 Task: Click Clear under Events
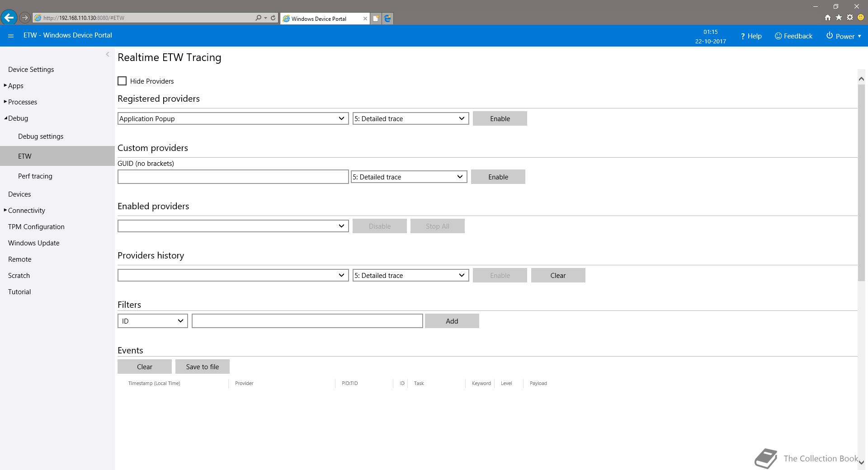tap(144, 367)
